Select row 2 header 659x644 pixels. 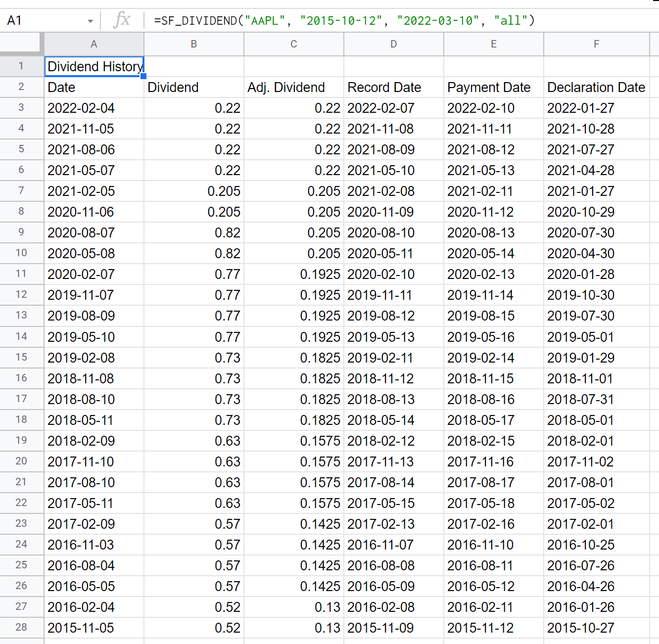22,87
